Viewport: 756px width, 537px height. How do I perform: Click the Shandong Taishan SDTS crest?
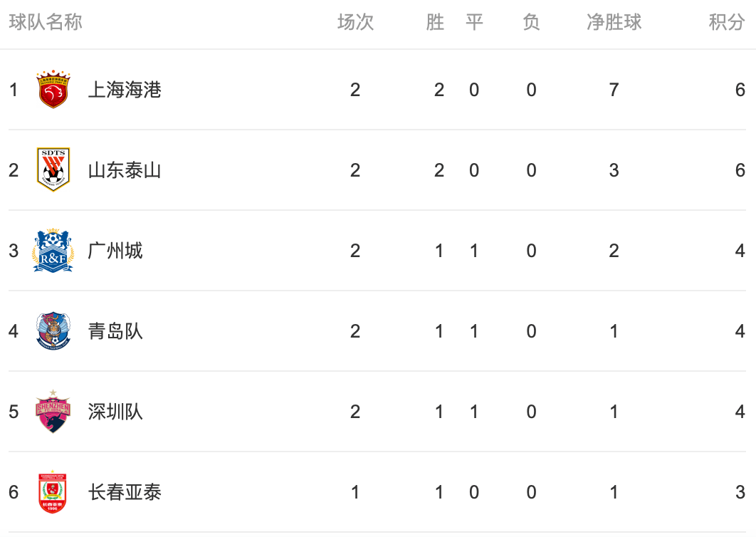(53, 170)
